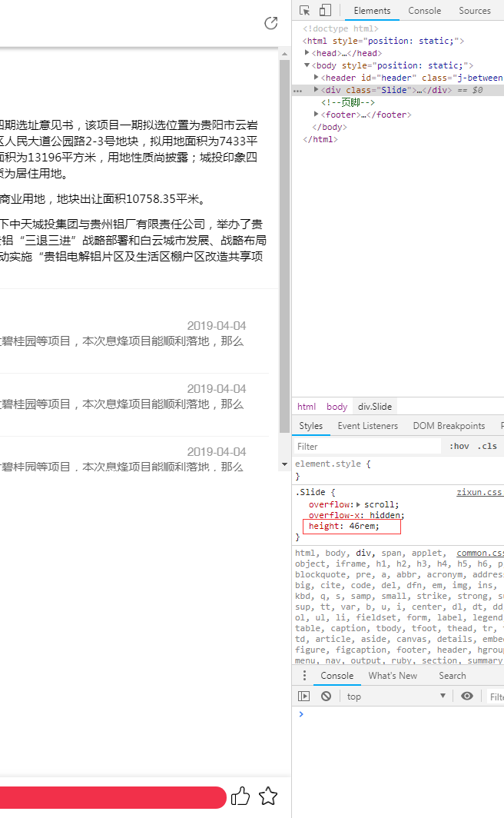Screen dimensions: 504x818
Task: Expand the overflow shorthand property
Action: (358, 504)
